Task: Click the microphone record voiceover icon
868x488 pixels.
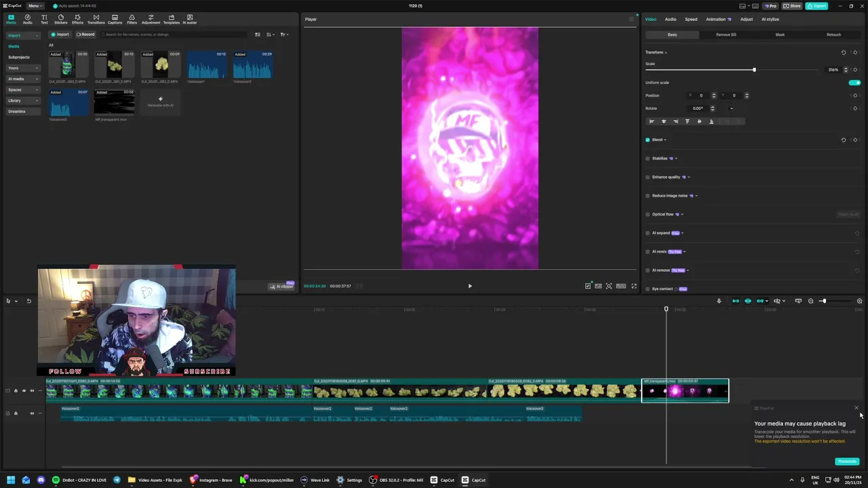Action: 719,301
